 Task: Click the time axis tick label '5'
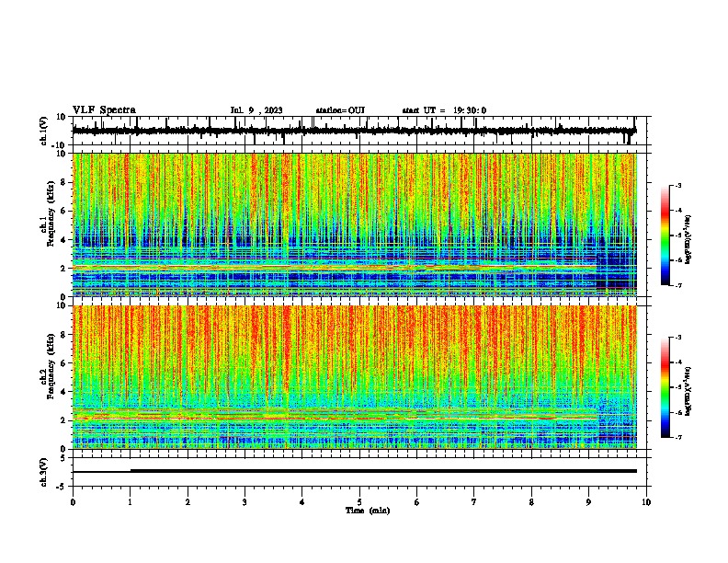359,502
